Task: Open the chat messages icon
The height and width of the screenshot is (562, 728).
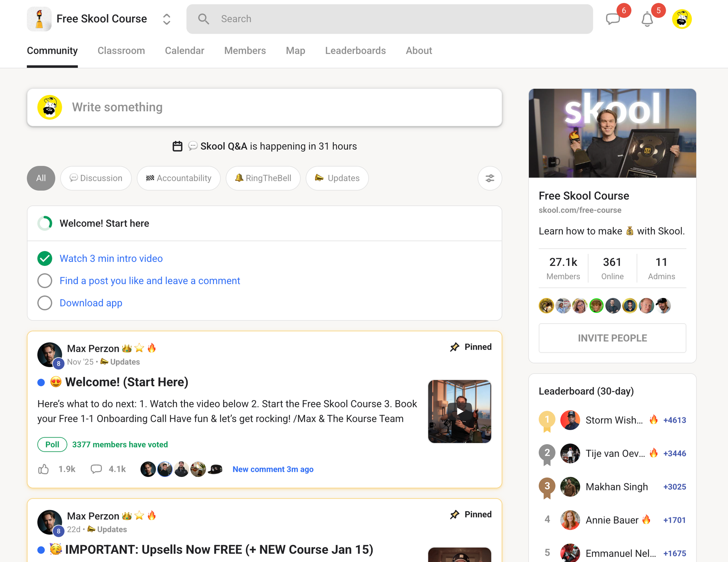Action: [x=613, y=19]
